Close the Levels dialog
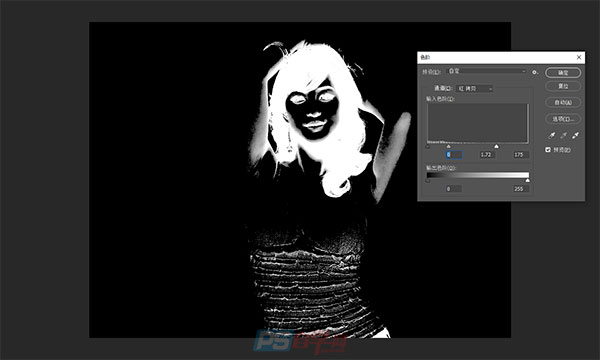 pyautogui.click(x=579, y=57)
